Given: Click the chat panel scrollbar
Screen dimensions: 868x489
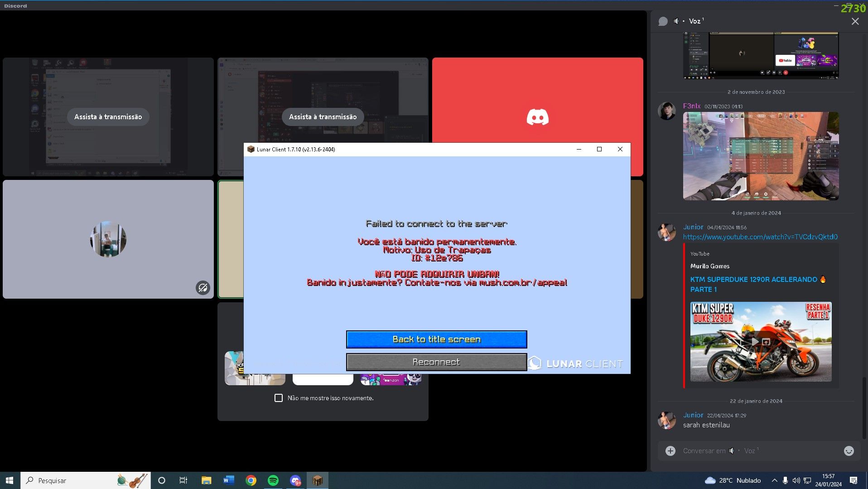Looking at the screenshot, I should click(864, 408).
